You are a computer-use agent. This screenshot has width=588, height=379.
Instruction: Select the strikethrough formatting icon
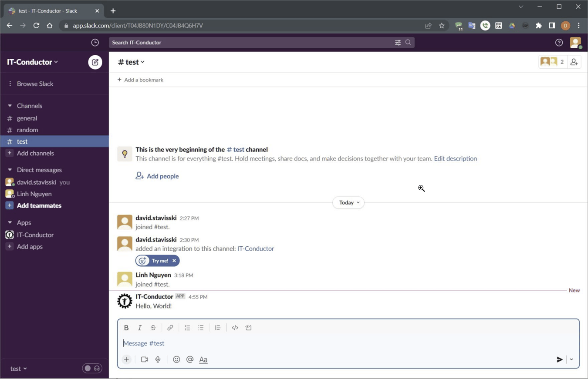coord(153,327)
